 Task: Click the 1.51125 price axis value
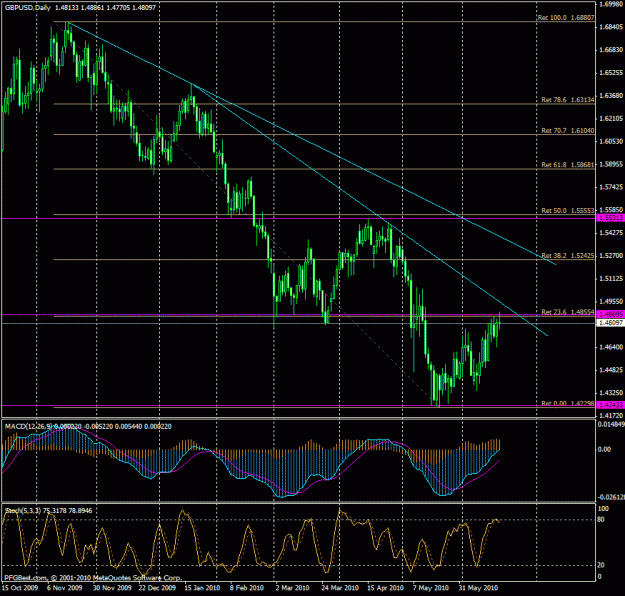tap(611, 278)
